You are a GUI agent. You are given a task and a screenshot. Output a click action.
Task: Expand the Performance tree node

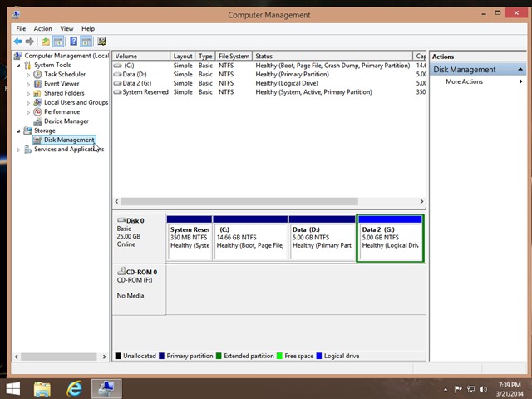[x=28, y=112]
